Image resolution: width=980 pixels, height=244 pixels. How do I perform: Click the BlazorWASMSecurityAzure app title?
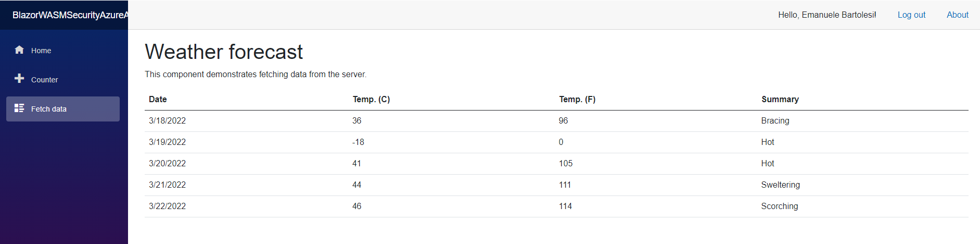(x=70, y=15)
